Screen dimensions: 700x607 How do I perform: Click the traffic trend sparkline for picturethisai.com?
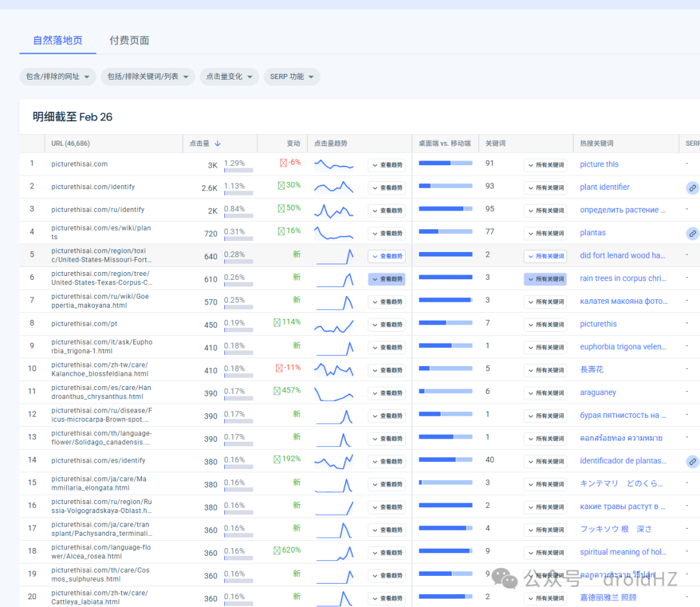(x=334, y=165)
